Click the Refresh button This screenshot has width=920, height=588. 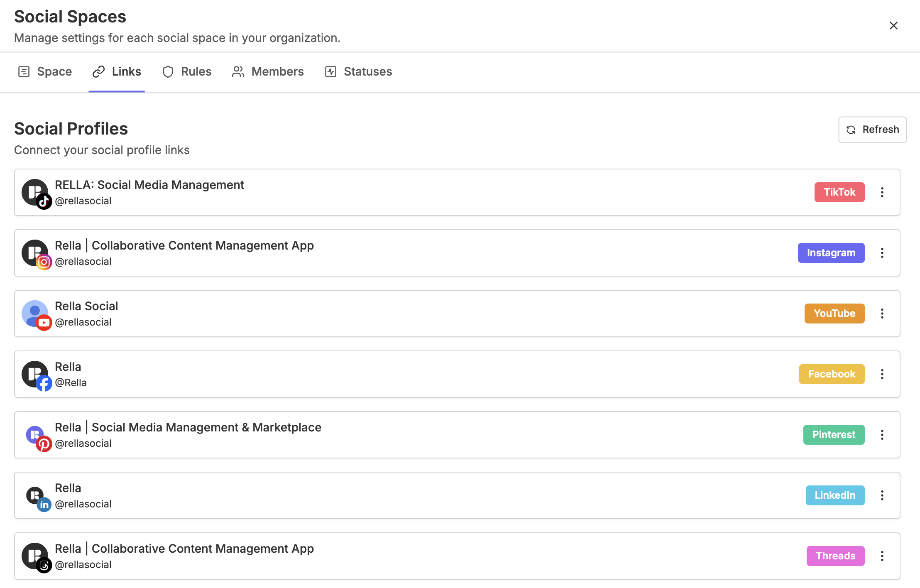coord(872,130)
